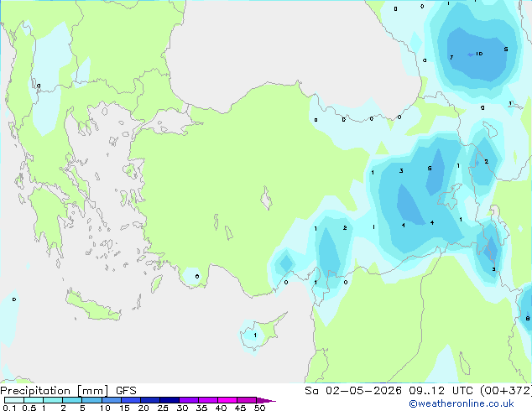
Task: Pick the 25–30 mm dark blue swatch
Action: click(170, 400)
